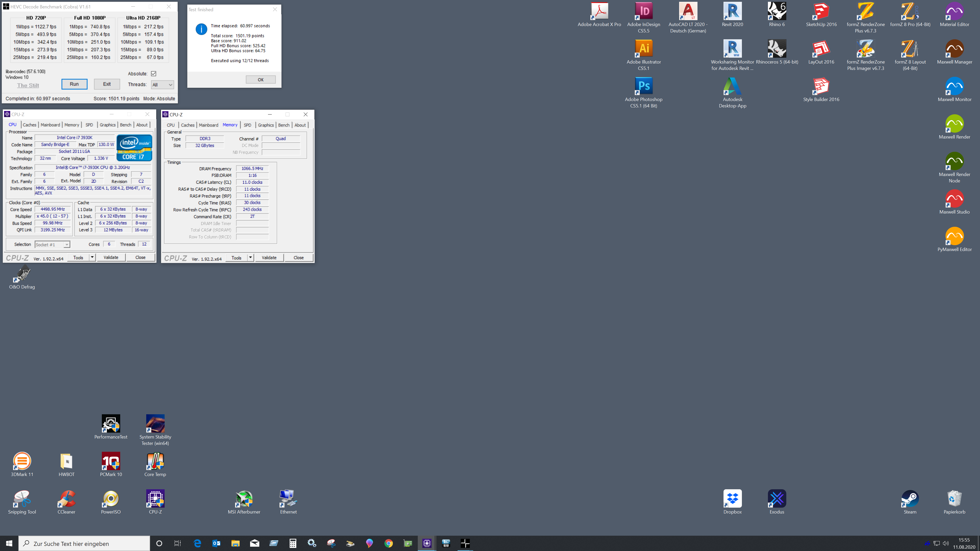Launch Adobe InDesign CS5.5 icon

click(643, 18)
